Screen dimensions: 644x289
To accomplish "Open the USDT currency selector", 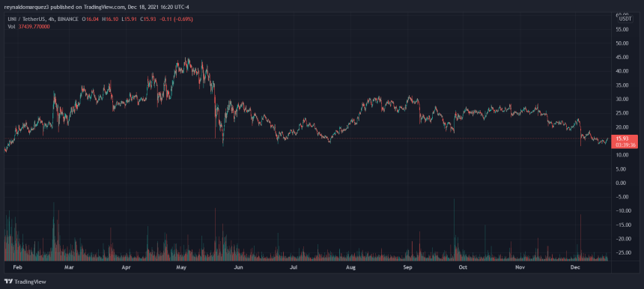I will tap(625, 19).
